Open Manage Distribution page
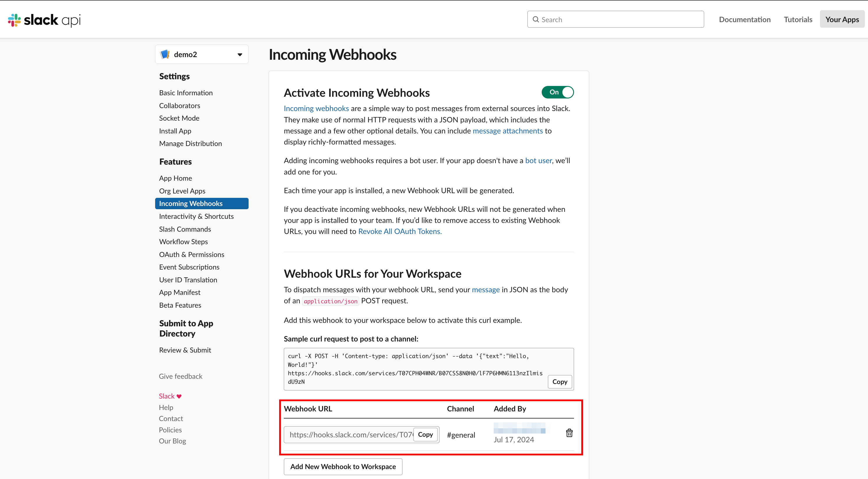The image size is (868, 479). coord(190,143)
